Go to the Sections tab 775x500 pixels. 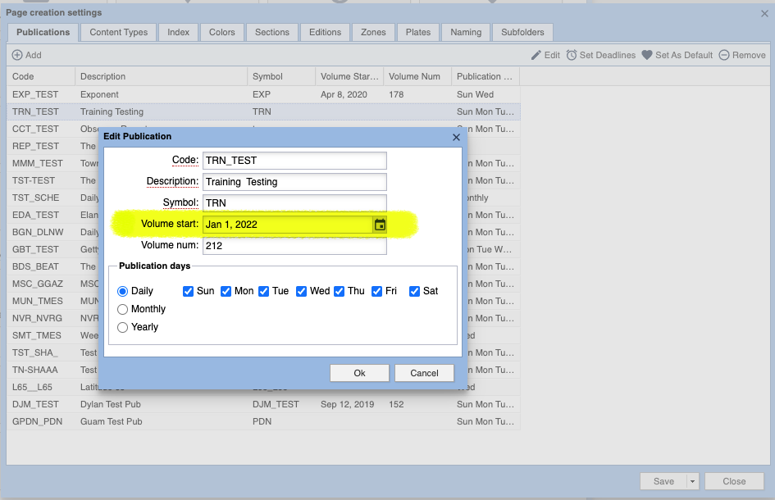tap(272, 32)
